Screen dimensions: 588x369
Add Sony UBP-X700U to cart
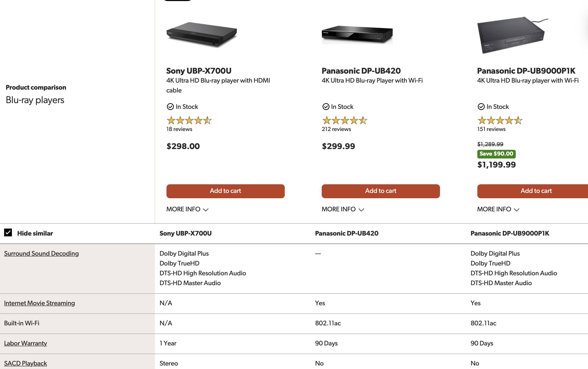[x=225, y=191]
